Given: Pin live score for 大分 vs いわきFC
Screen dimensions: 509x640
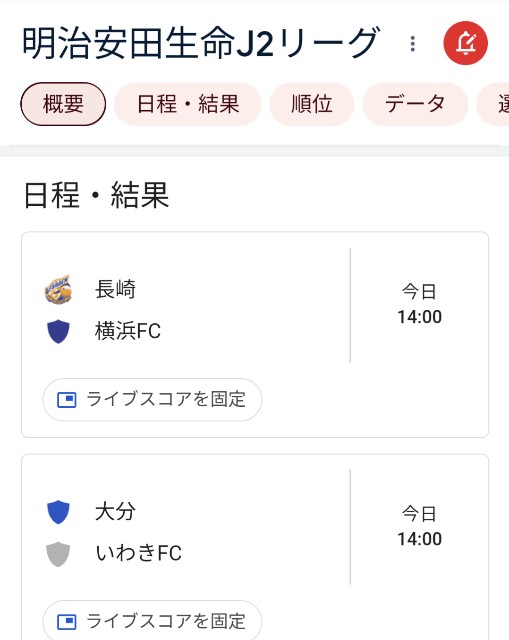Looking at the screenshot, I should click(x=152, y=620).
